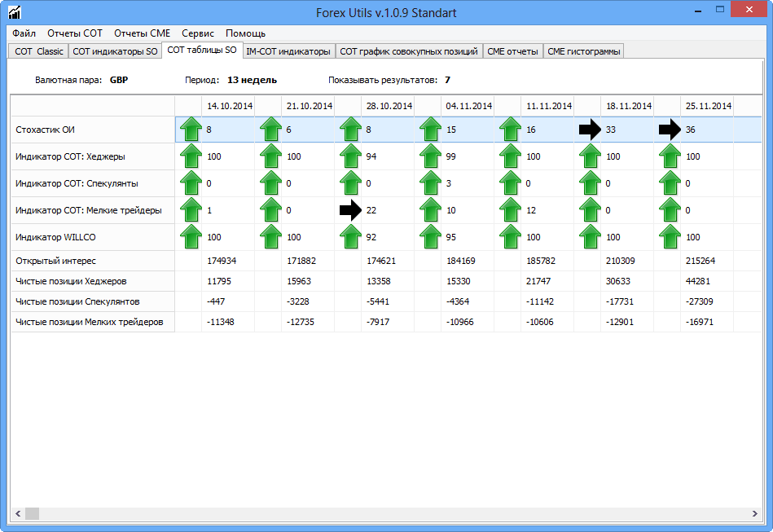Switch to the COT Classic tab

tap(39, 51)
